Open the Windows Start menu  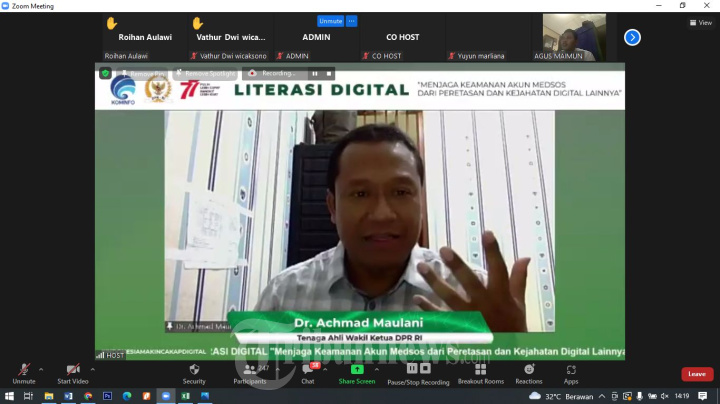[x=9, y=396]
